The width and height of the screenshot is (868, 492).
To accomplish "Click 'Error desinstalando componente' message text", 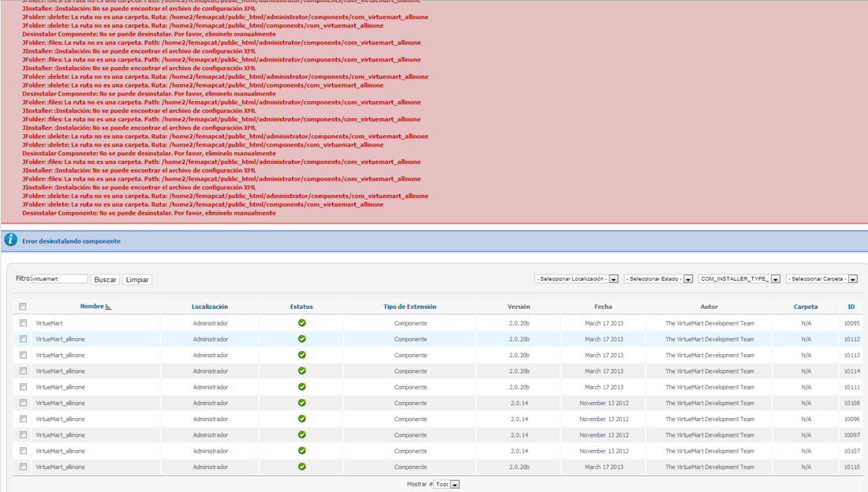I will (x=71, y=241).
